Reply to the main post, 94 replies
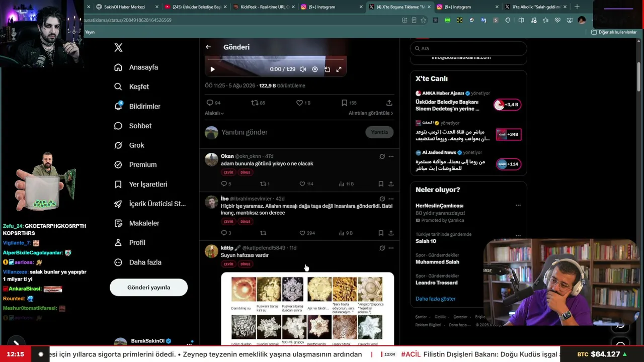 coord(213,103)
